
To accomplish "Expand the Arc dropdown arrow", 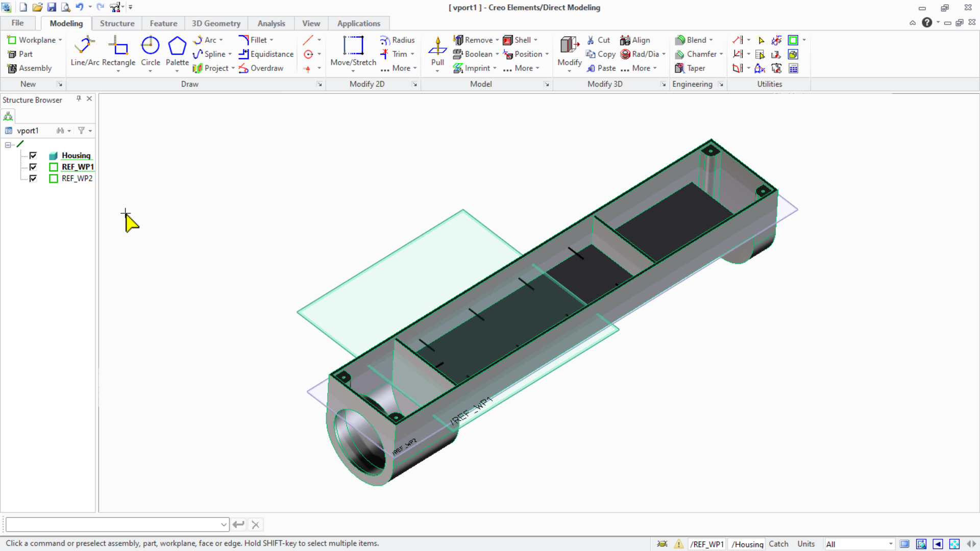I will coord(221,40).
